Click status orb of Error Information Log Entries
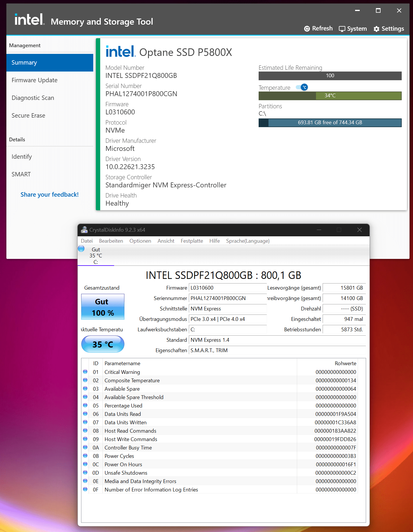Image resolution: width=413 pixels, height=532 pixels. point(85,489)
